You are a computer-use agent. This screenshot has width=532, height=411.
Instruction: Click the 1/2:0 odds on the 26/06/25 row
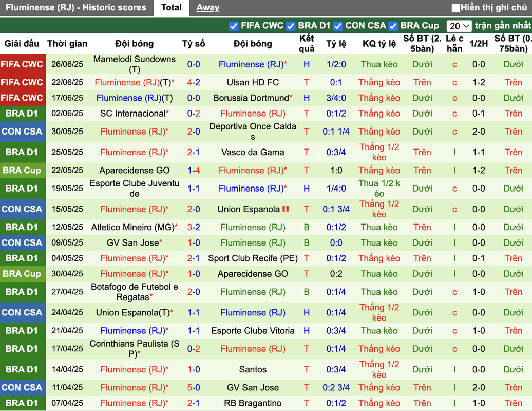[336, 64]
